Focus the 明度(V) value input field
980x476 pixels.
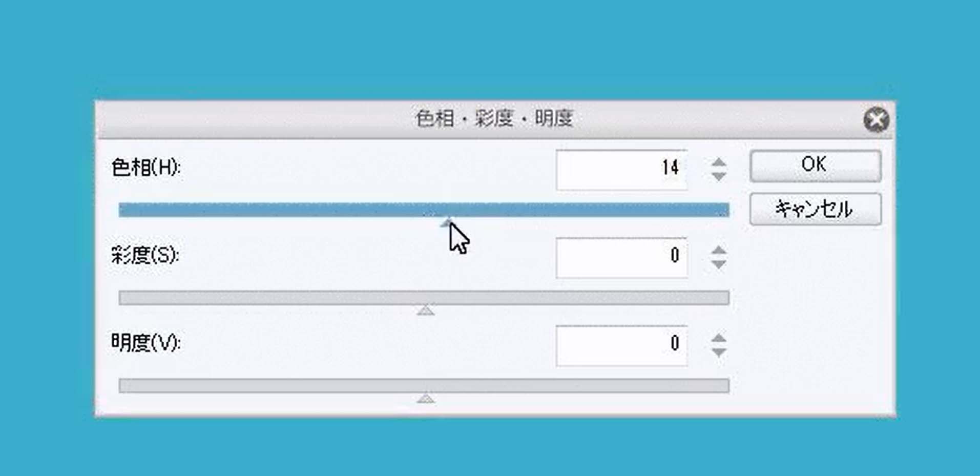[x=621, y=346]
